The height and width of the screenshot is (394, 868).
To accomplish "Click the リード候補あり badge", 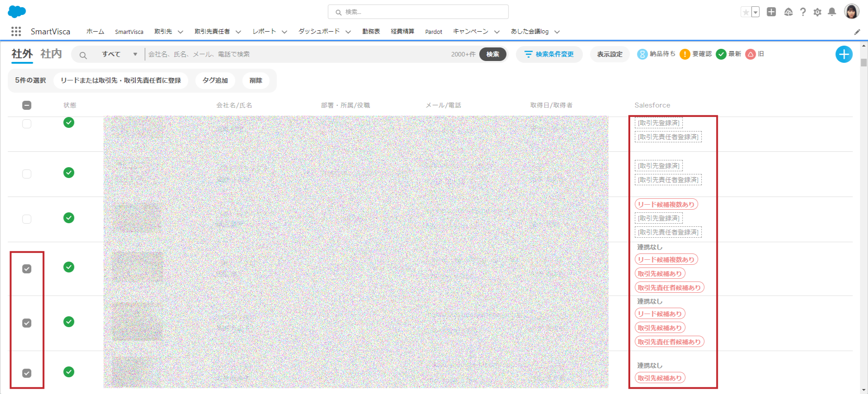I will pyautogui.click(x=660, y=314).
